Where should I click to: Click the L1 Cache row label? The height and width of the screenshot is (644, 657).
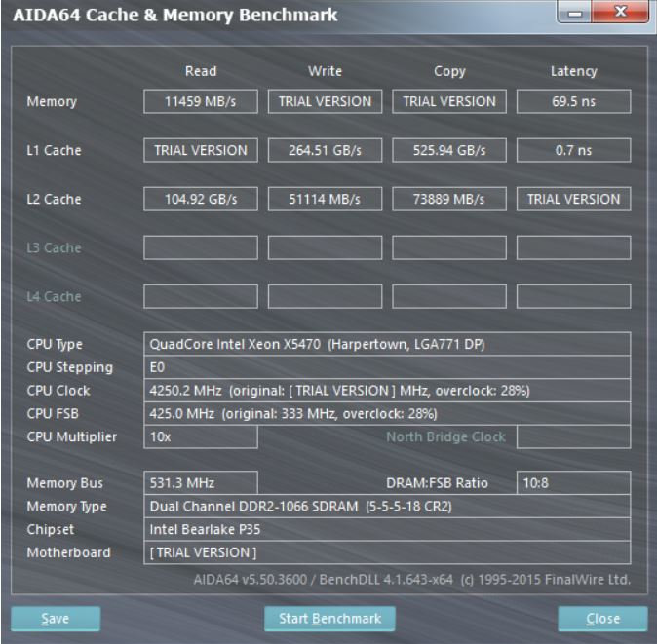54,150
